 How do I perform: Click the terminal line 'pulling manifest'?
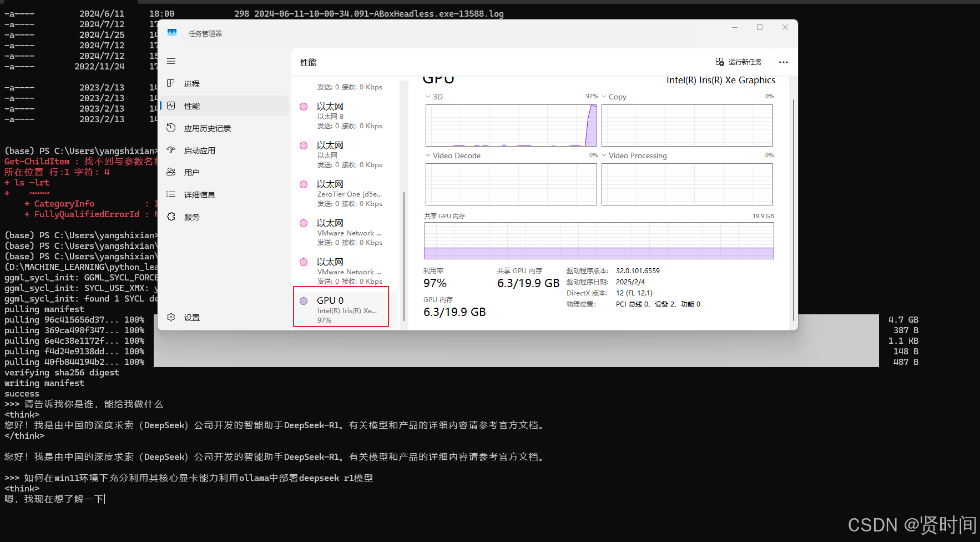point(44,309)
